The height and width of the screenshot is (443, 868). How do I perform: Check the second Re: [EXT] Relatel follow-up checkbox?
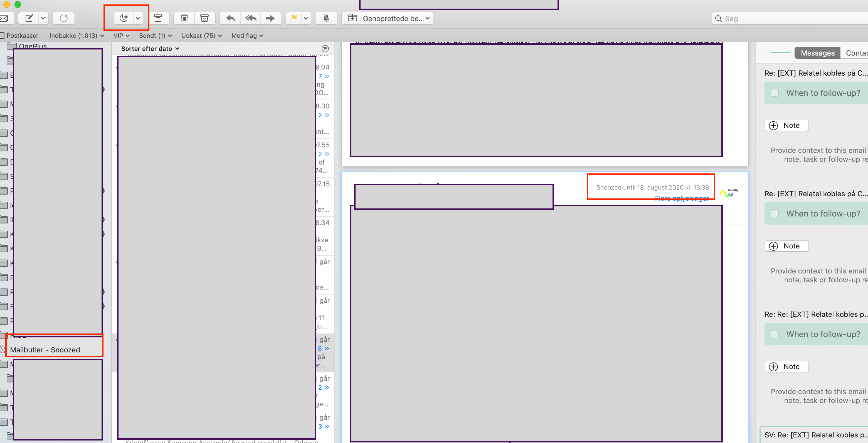click(x=775, y=213)
